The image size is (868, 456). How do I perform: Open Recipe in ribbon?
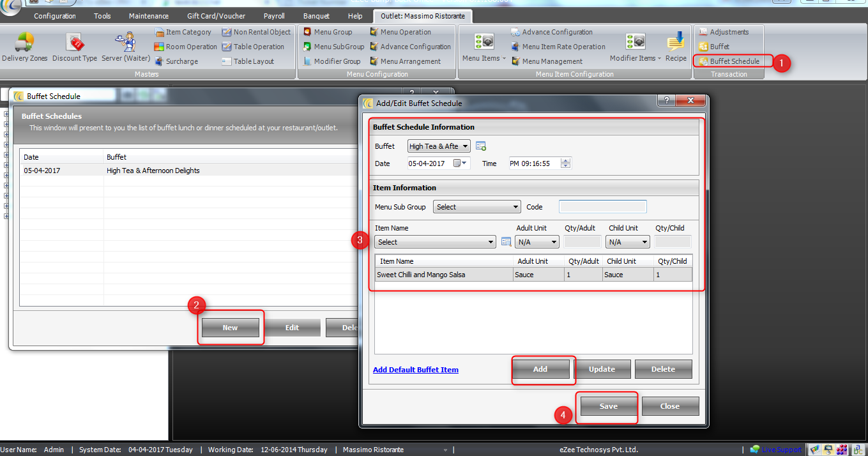point(676,47)
